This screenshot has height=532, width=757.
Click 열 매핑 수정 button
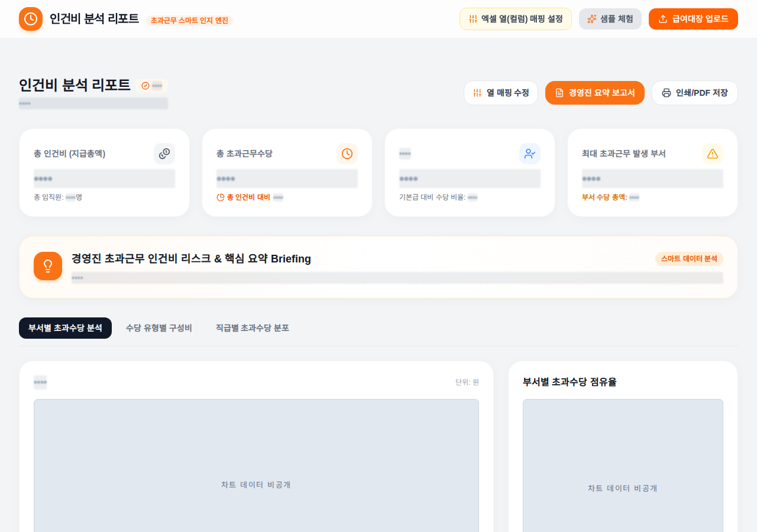click(501, 93)
